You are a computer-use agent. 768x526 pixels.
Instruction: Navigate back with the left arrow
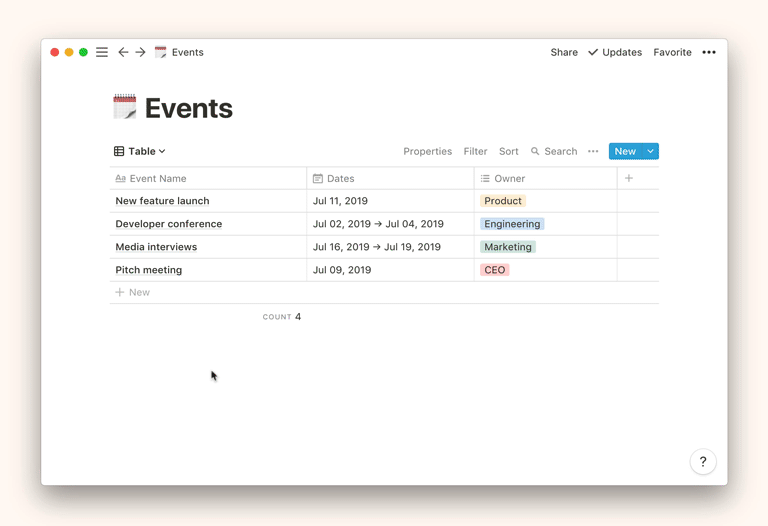point(123,52)
